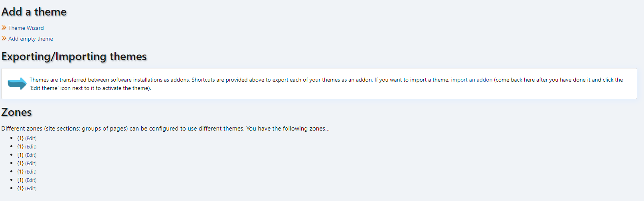The height and width of the screenshot is (201, 644).
Task: Click the orange chevron icon beside Theme Wizard
Action: [4, 28]
